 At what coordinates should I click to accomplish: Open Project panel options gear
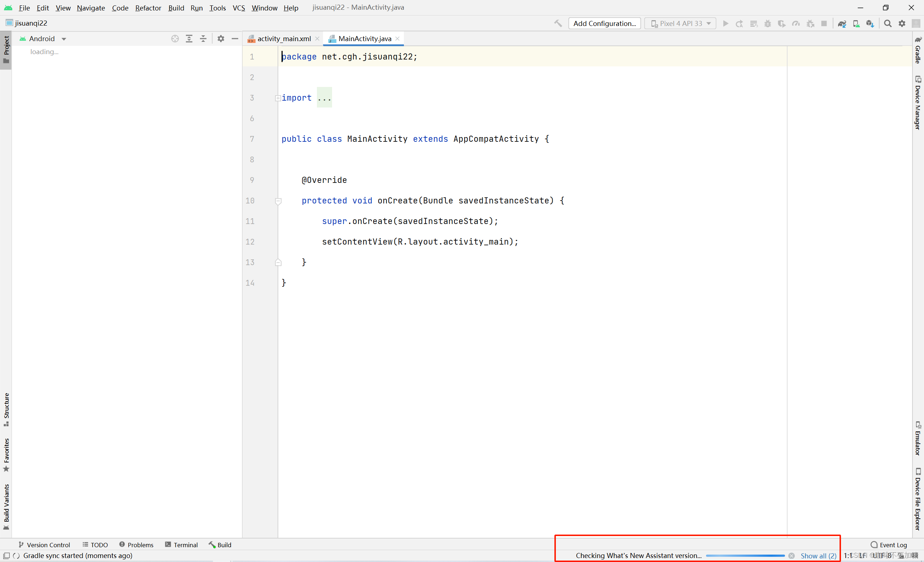(221, 39)
